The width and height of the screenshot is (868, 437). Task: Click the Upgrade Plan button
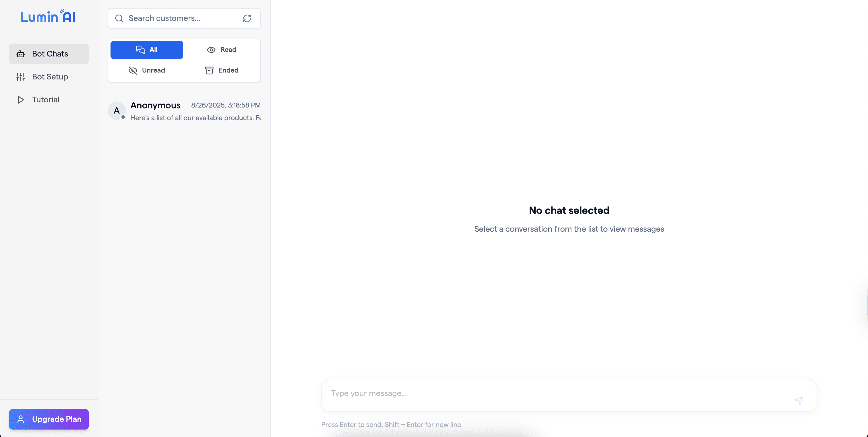tap(49, 419)
